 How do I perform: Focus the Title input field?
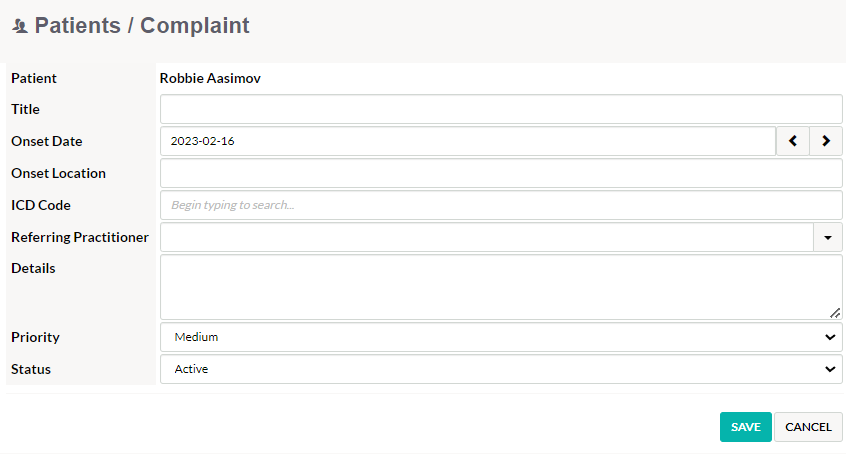pos(501,109)
